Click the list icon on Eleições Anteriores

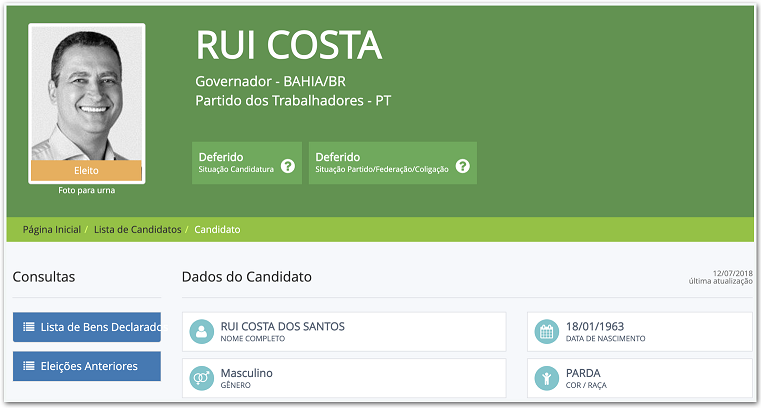29,366
